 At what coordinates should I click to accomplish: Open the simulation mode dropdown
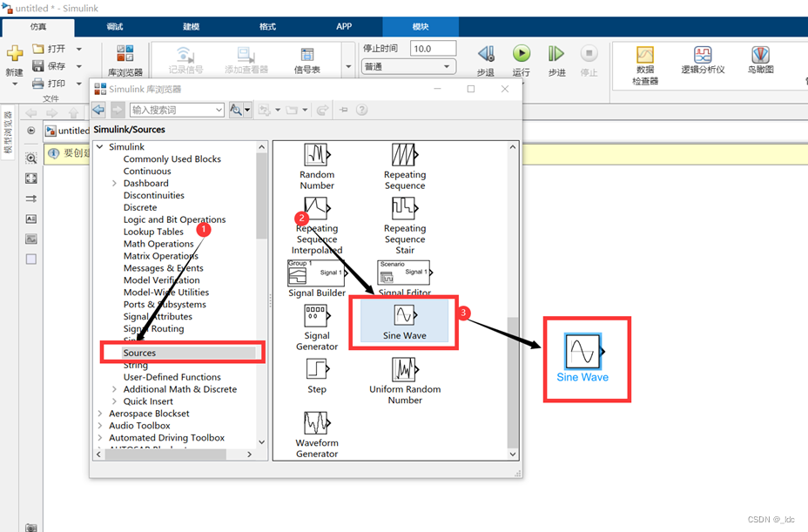click(407, 66)
